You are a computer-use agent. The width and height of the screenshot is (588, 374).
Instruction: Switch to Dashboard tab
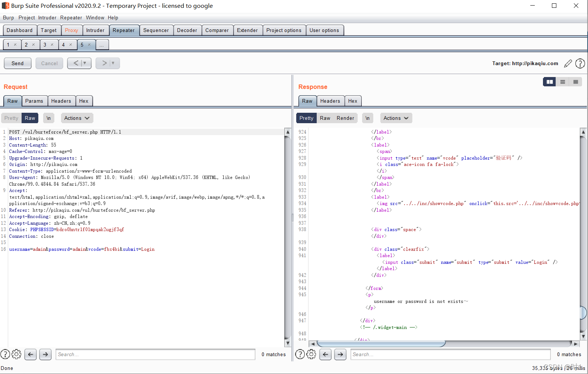click(x=20, y=30)
